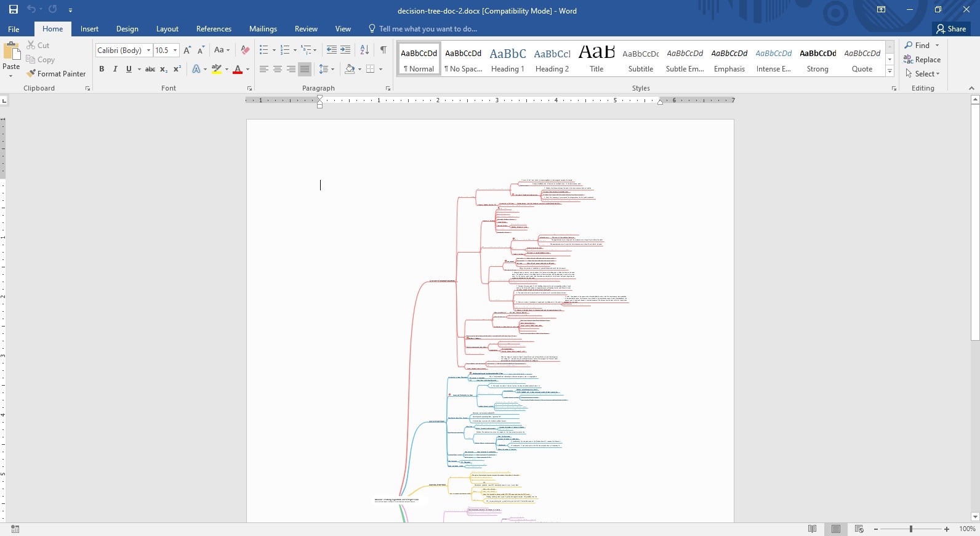Cut the selected content
This screenshot has width=980, height=536.
point(38,45)
